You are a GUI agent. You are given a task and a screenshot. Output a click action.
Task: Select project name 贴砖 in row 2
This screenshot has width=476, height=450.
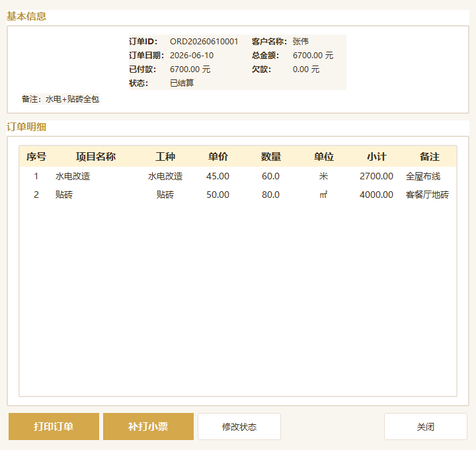[x=64, y=195]
